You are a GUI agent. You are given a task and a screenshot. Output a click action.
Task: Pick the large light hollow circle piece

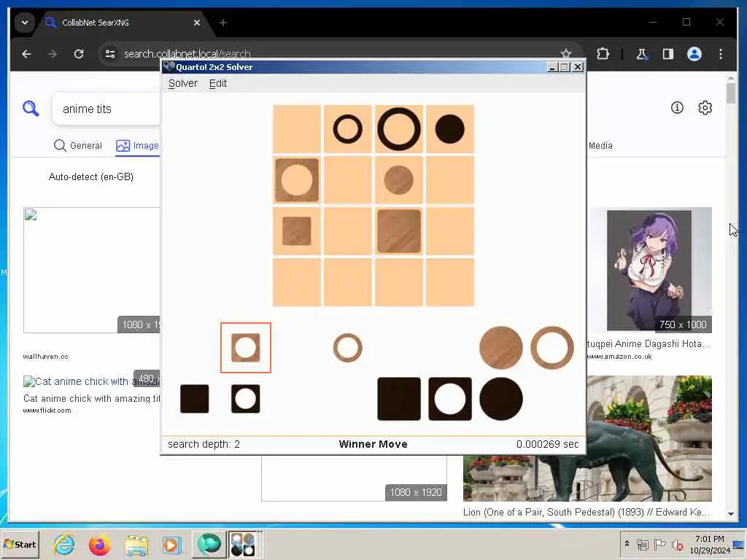tap(551, 348)
